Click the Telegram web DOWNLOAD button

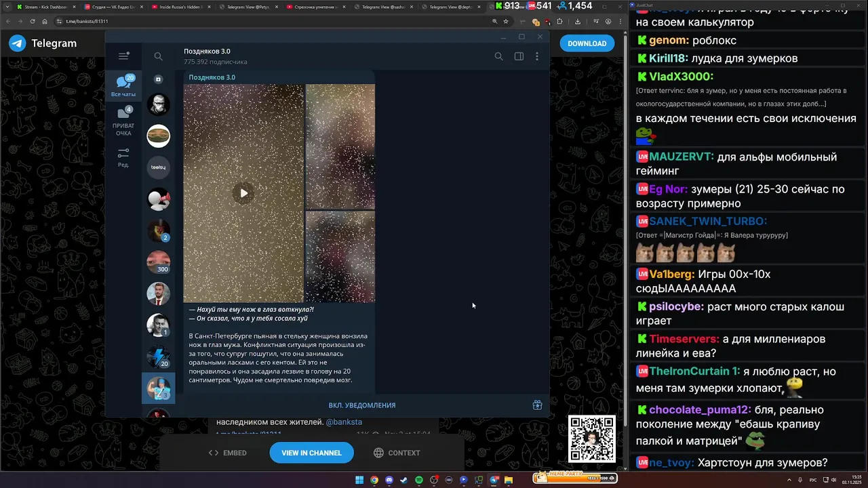click(587, 43)
